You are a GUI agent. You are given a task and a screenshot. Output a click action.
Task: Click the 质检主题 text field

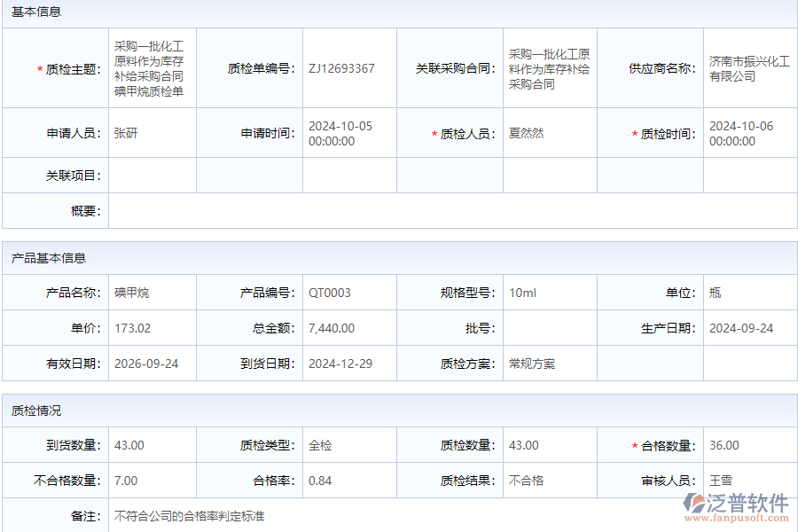[151, 68]
